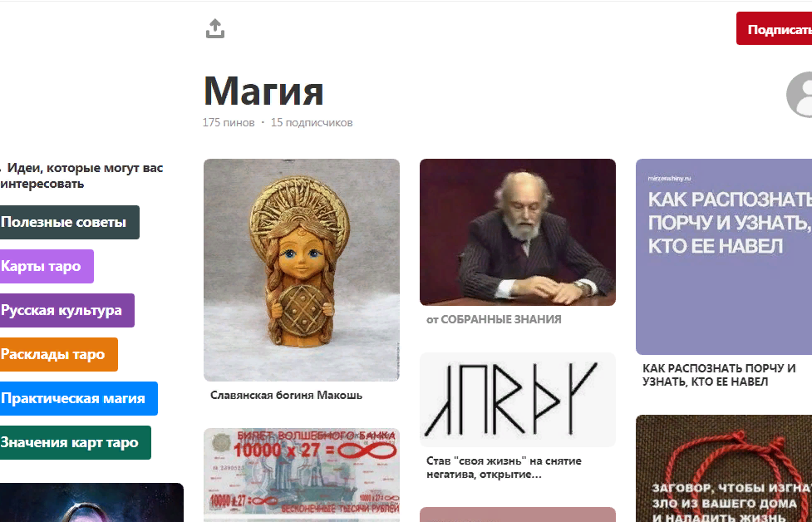Open the Русская культура tag
The width and height of the screenshot is (812, 522).
(66, 310)
